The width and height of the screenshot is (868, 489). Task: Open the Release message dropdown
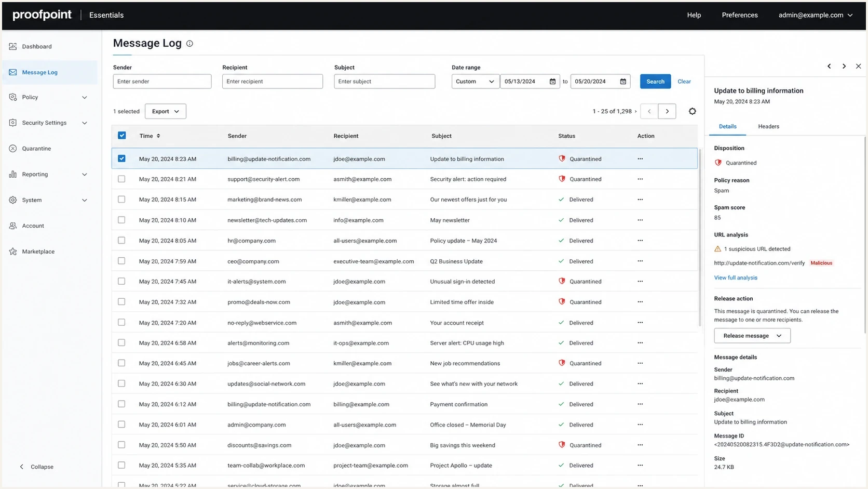pyautogui.click(x=752, y=336)
